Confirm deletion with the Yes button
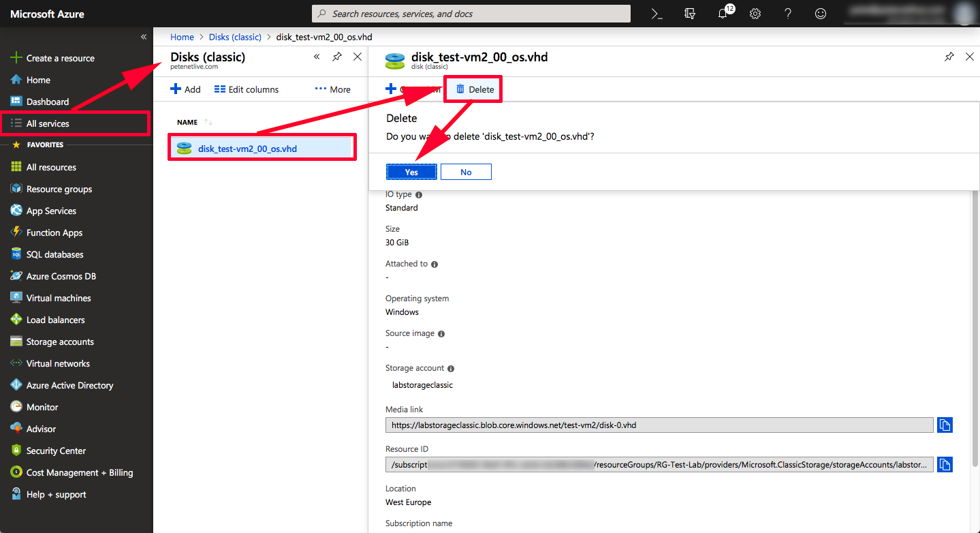Image resolution: width=980 pixels, height=533 pixels. pos(411,172)
